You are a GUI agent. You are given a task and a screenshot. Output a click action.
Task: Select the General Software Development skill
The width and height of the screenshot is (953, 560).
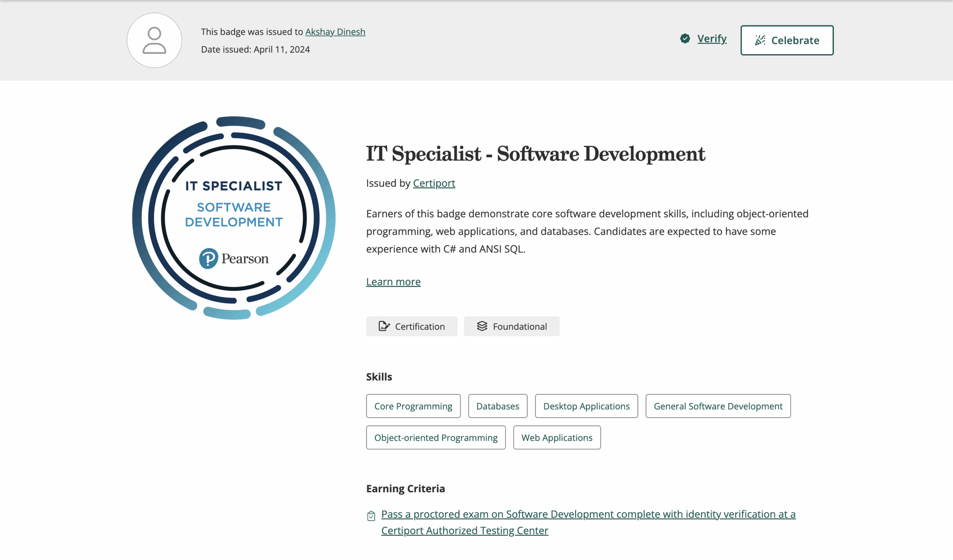coord(718,406)
